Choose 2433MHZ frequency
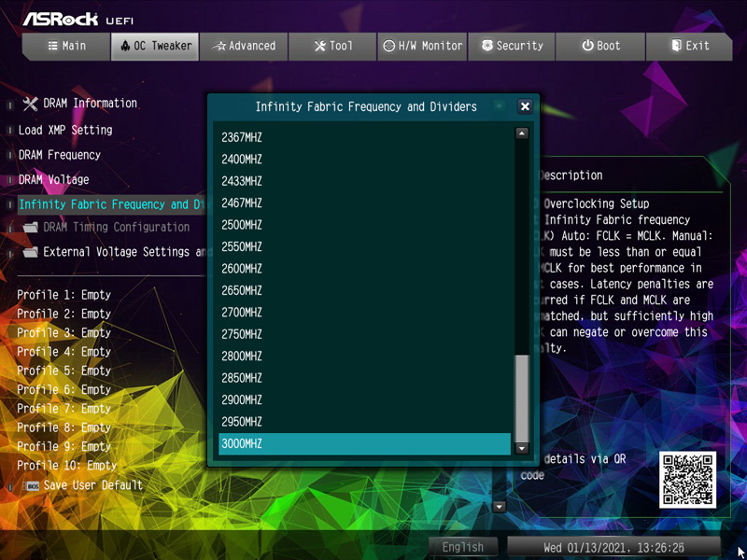This screenshot has width=747, height=560. click(x=364, y=181)
